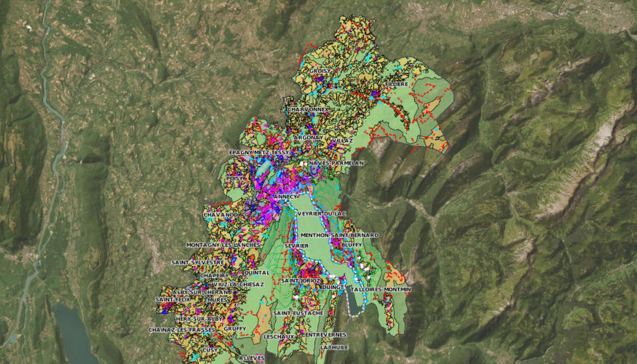This screenshot has width=637, height=364.
Task: Click the QUINTAL commune label
Action: (x=257, y=272)
